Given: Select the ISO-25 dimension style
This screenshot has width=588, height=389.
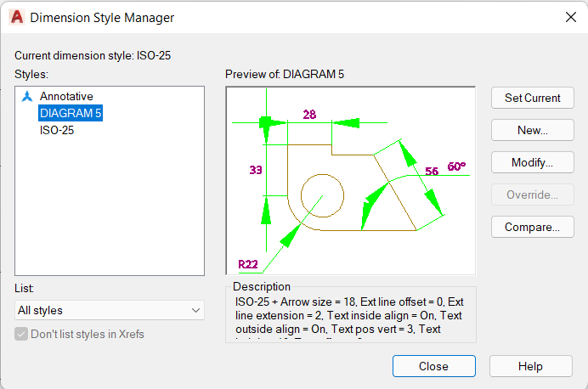Looking at the screenshot, I should click(57, 130).
